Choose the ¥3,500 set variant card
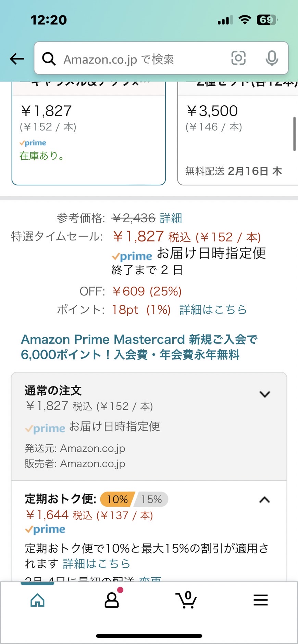The width and height of the screenshot is (298, 644). click(238, 133)
